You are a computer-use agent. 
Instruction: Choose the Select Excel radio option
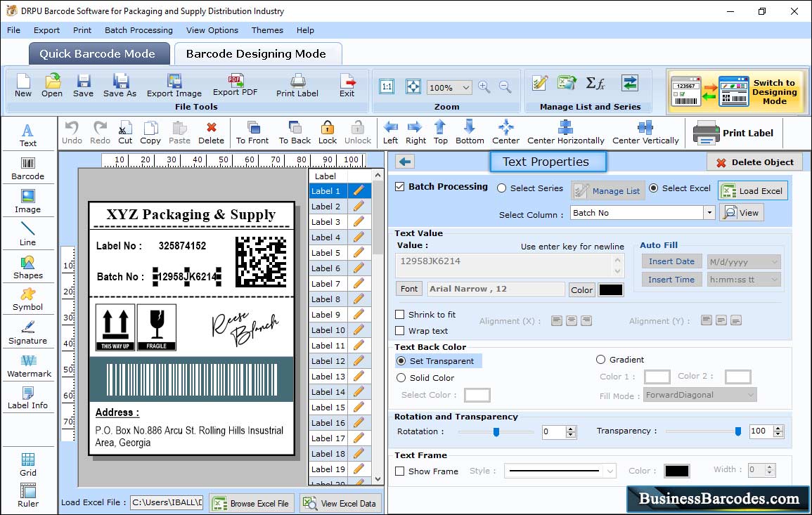654,188
